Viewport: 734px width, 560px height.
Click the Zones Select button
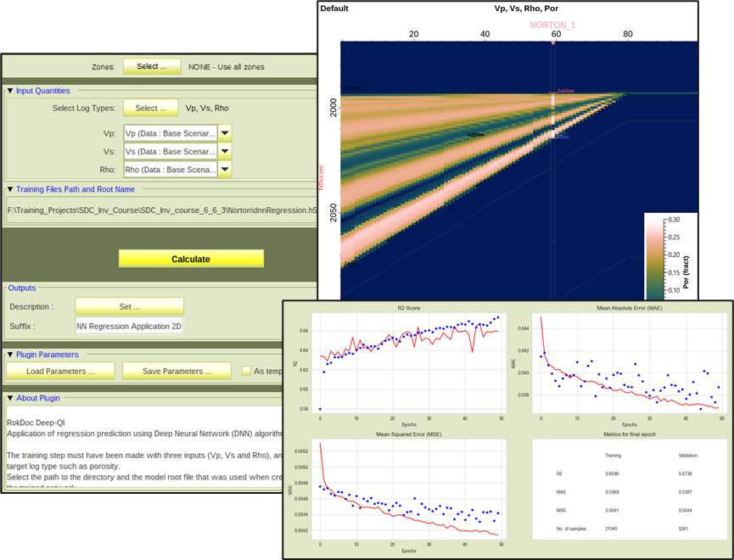tap(153, 66)
